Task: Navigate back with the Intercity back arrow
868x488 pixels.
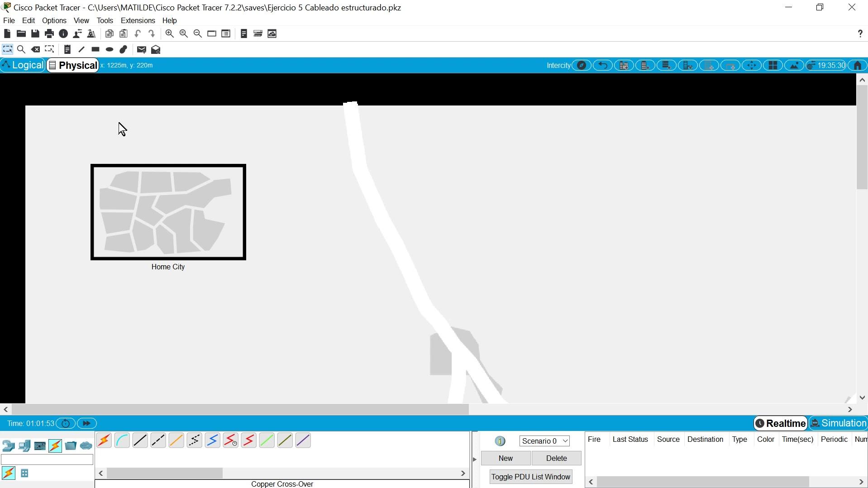Action: pos(603,66)
